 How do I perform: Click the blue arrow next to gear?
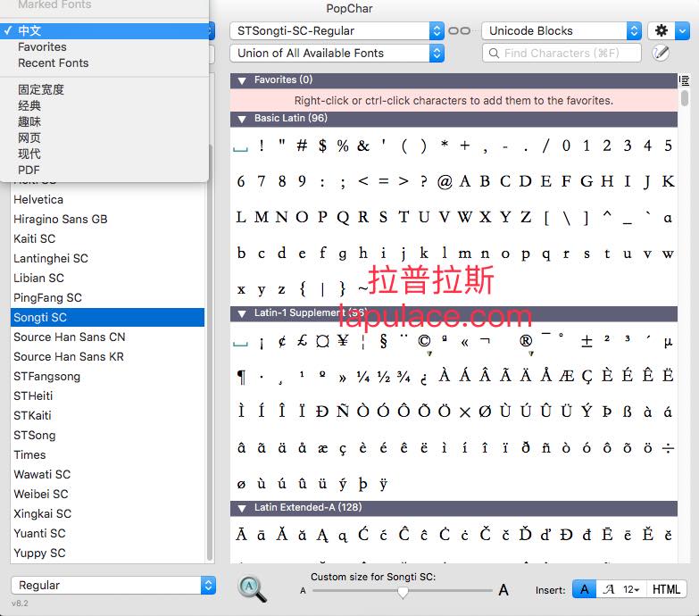[682, 30]
